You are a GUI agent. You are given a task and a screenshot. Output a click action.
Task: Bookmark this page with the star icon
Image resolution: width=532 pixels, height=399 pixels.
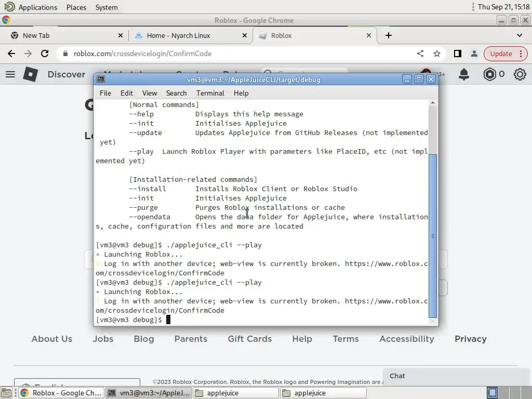click(437, 54)
